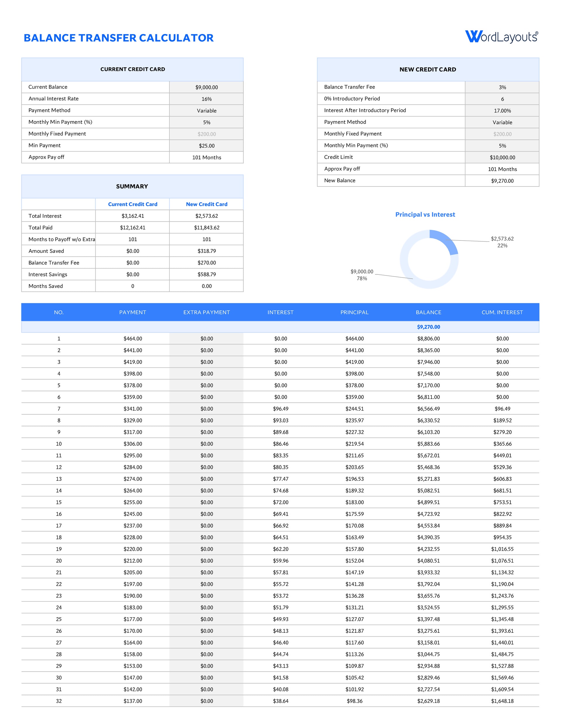Image resolution: width=562 pixels, height=728 pixels.
Task: Select payment $464.00 in row 1
Action: tap(133, 339)
